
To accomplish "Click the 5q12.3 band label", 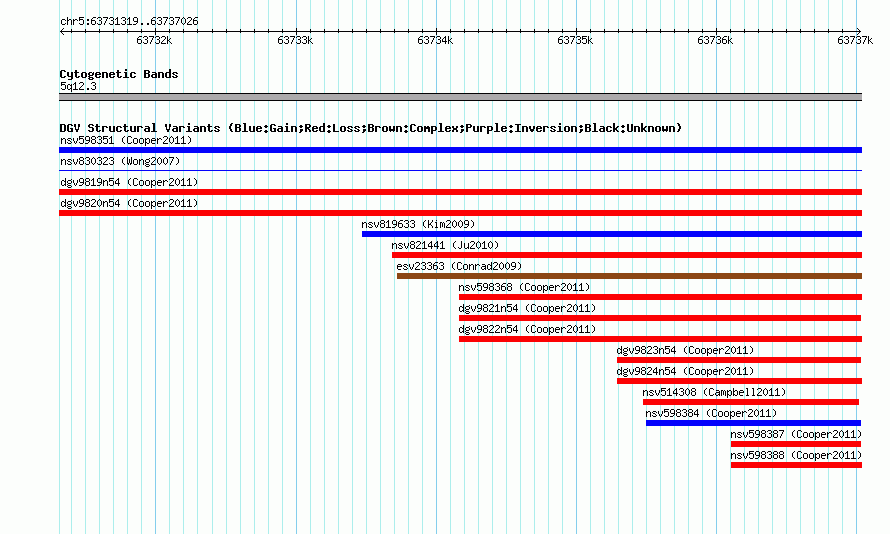I will pyautogui.click(x=78, y=86).
